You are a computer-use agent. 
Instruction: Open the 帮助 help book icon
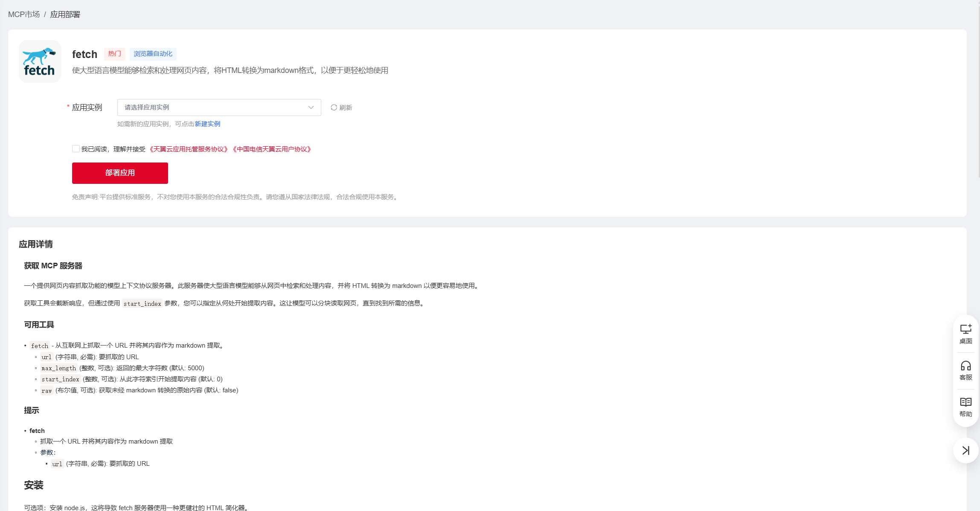coord(965,407)
